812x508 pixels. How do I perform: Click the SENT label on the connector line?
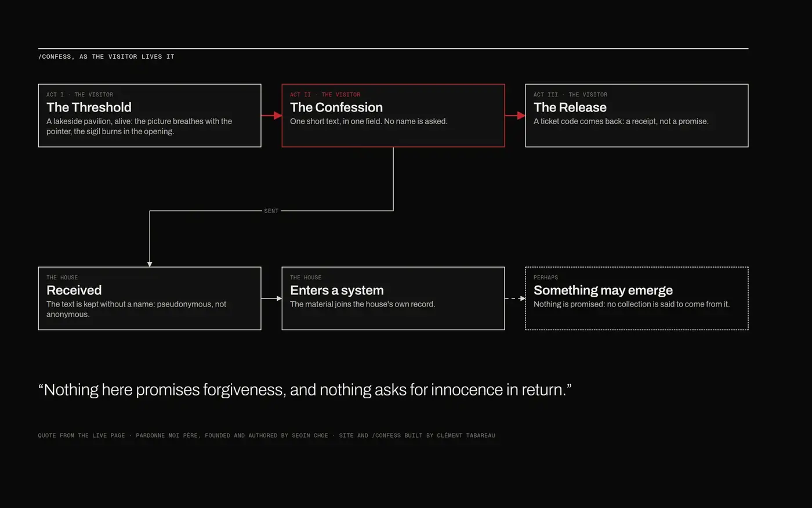271,211
